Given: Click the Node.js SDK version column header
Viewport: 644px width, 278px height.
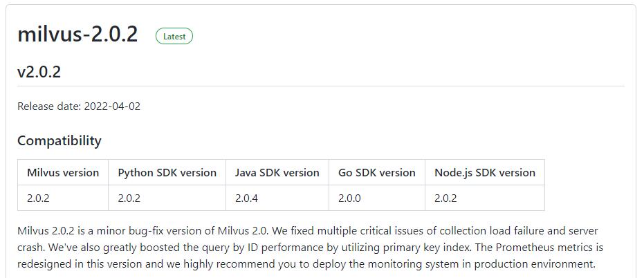Looking at the screenshot, I should pos(484,173).
